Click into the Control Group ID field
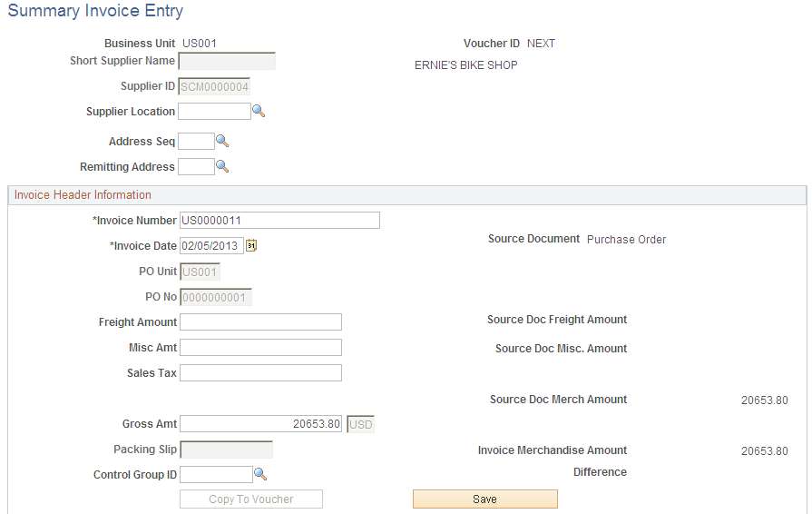812x514 pixels. coord(216,475)
